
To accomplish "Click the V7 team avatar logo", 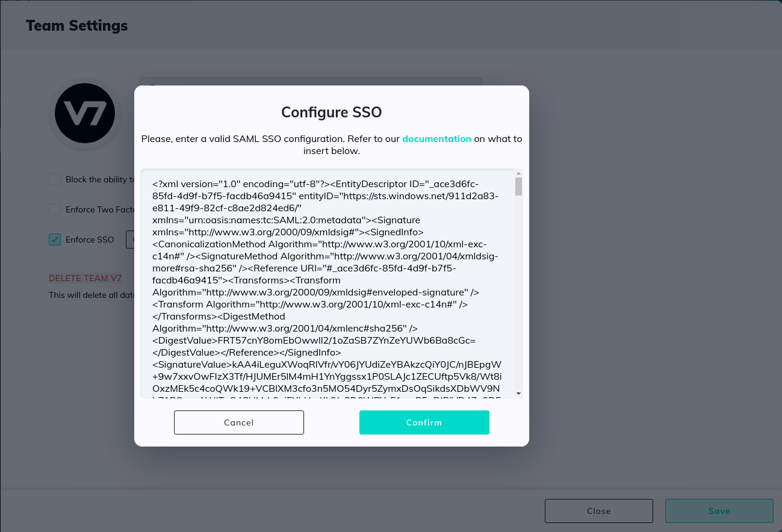I will [85, 113].
